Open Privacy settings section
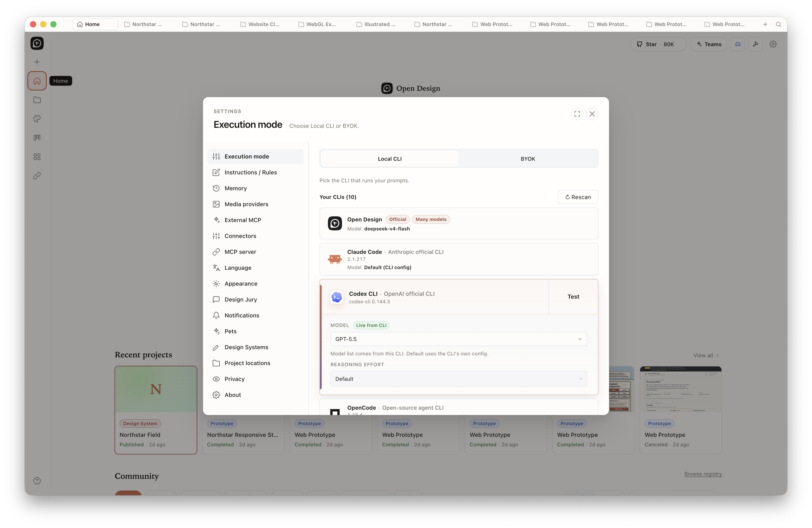Viewport: 812px width, 528px height. coord(256,379)
